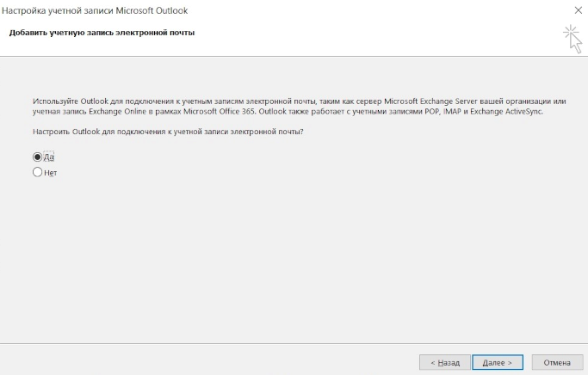Click "учетным записям электронной почты" in first line
Screen dimensions: 588x375
pos(215,101)
